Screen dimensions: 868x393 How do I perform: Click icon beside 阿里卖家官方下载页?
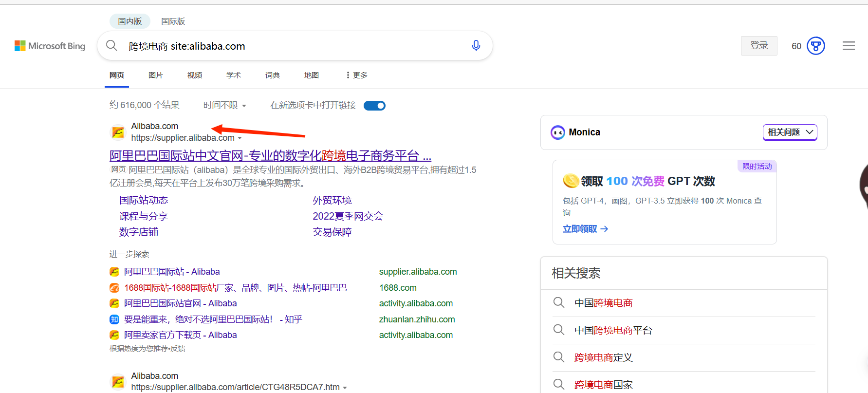[114, 335]
